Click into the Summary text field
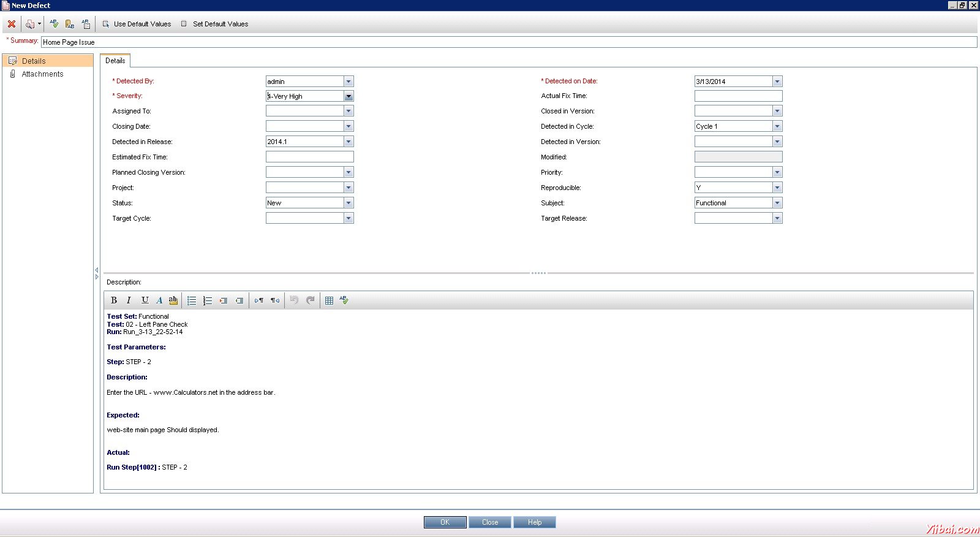Screen dimensions: 980x537 click(508, 42)
